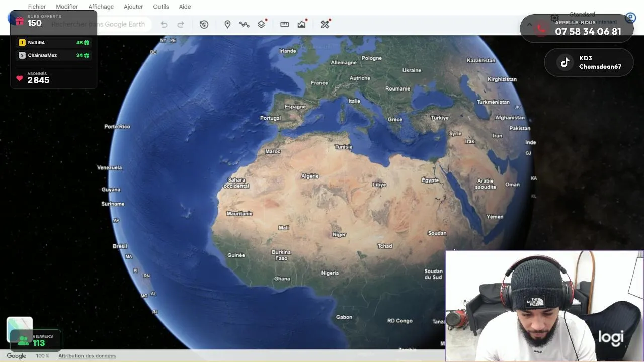The image size is (644, 362).
Task: Select the Niger label
Action: tap(339, 235)
